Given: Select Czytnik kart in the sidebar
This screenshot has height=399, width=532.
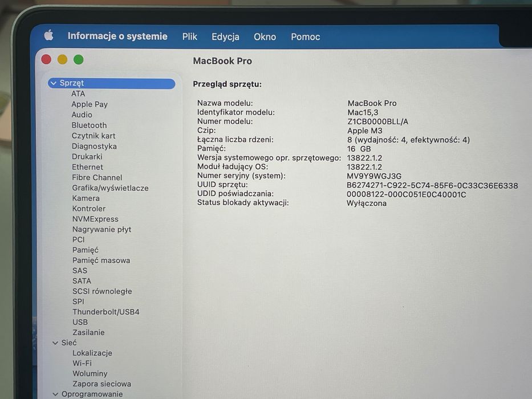Looking at the screenshot, I should tap(94, 136).
